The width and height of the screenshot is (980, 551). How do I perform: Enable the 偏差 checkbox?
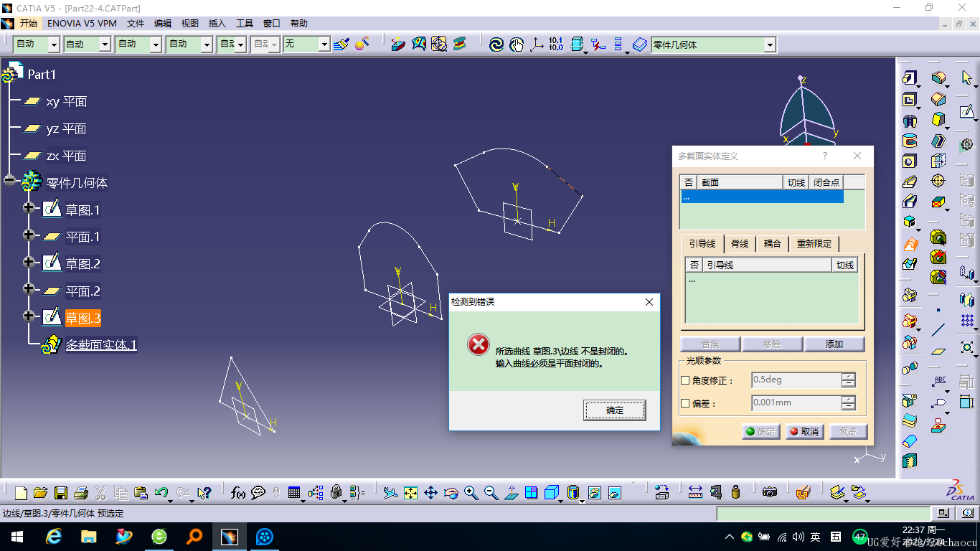685,403
